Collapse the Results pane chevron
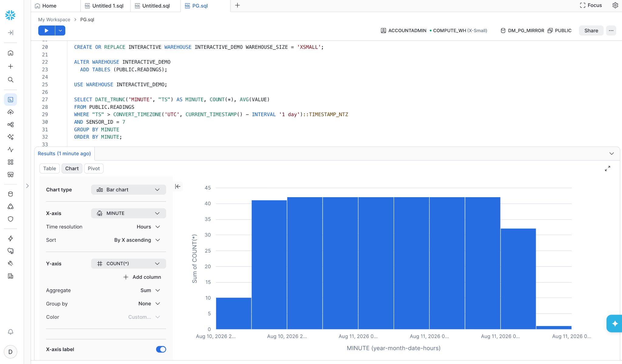 [x=612, y=154]
